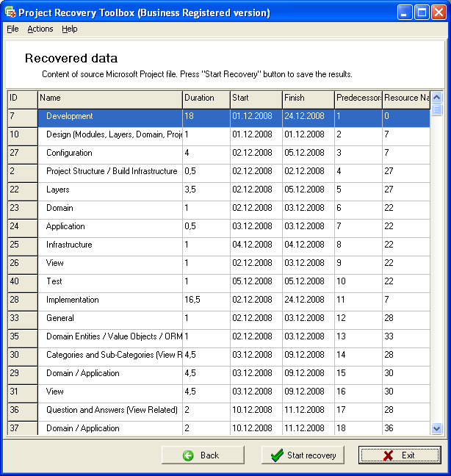Open the Actions menu
Screen dimensions: 451x476
pos(40,29)
